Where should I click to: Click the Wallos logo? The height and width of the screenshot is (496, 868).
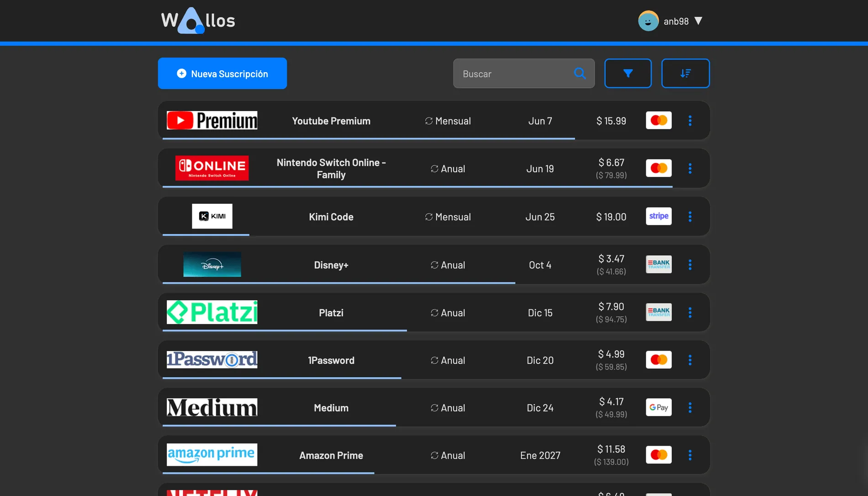click(x=198, y=21)
